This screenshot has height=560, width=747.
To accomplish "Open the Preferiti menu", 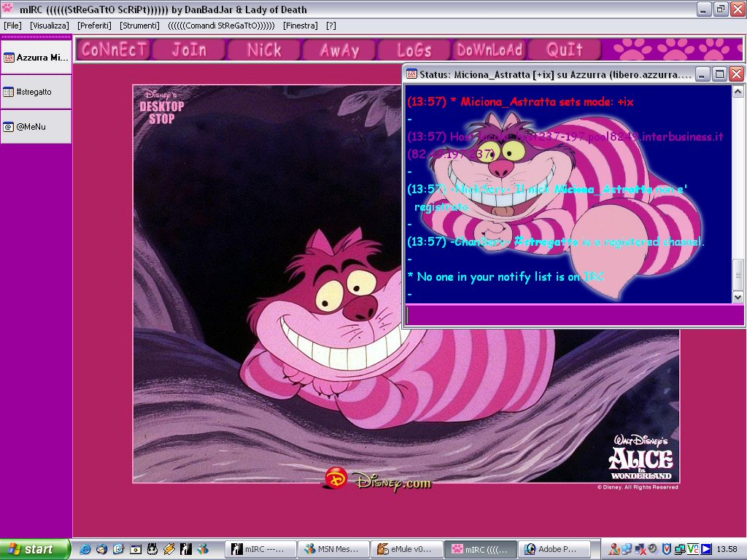I will click(94, 26).
